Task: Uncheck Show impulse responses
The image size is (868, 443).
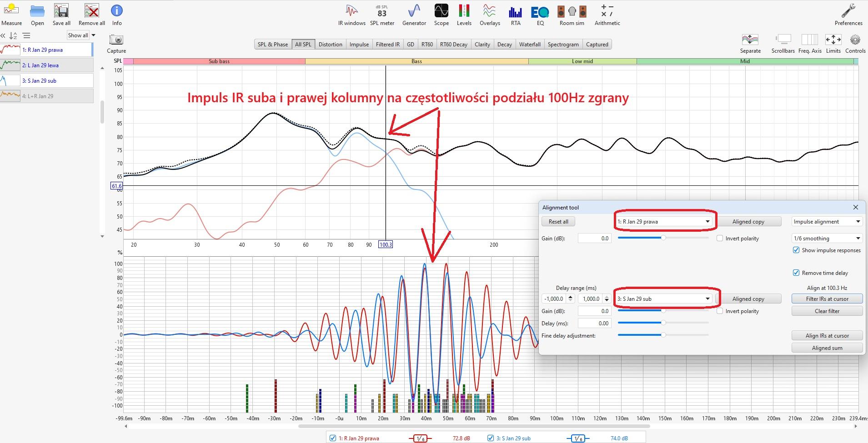Action: click(x=796, y=250)
